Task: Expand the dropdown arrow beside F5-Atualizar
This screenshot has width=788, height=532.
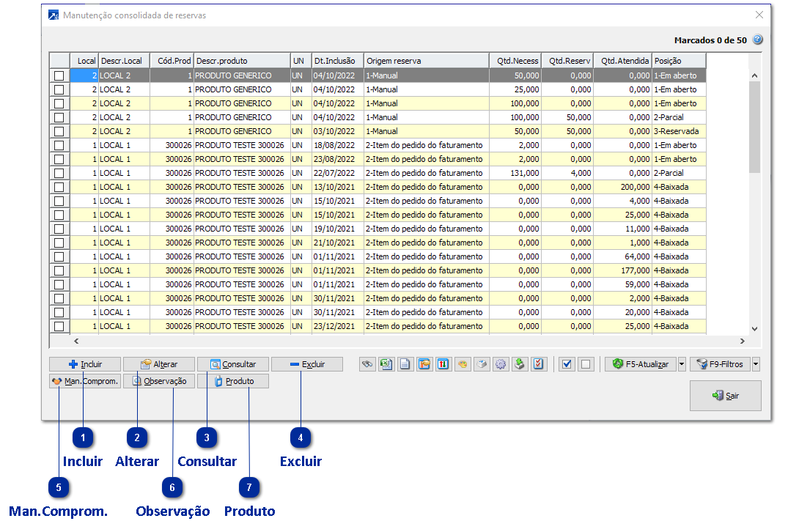Action: coord(682,364)
